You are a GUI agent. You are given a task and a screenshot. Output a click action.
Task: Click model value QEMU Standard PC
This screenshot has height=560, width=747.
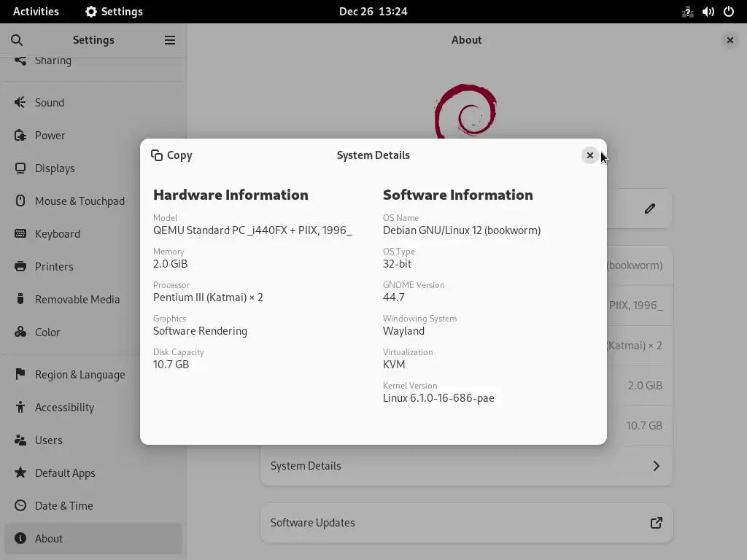point(252,230)
